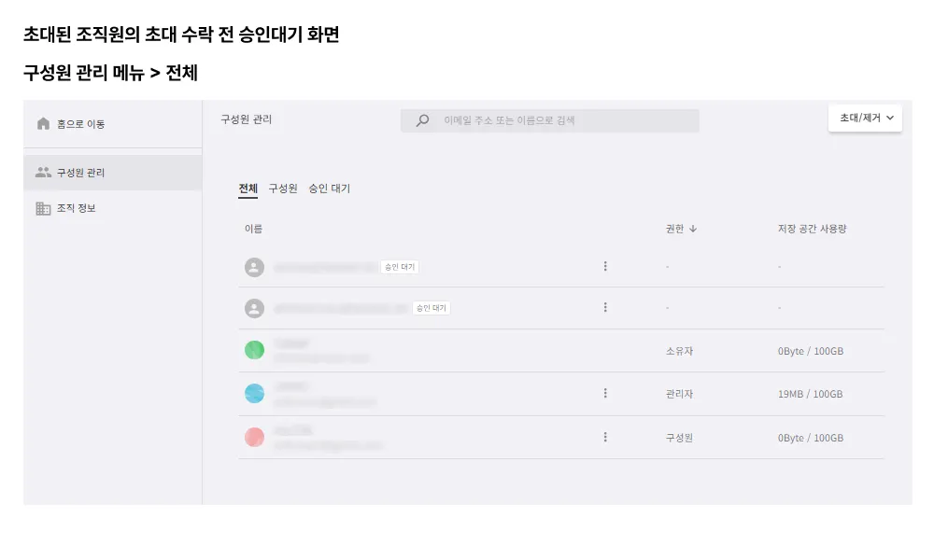Open the three-dot menu on the second pending row

tap(605, 307)
